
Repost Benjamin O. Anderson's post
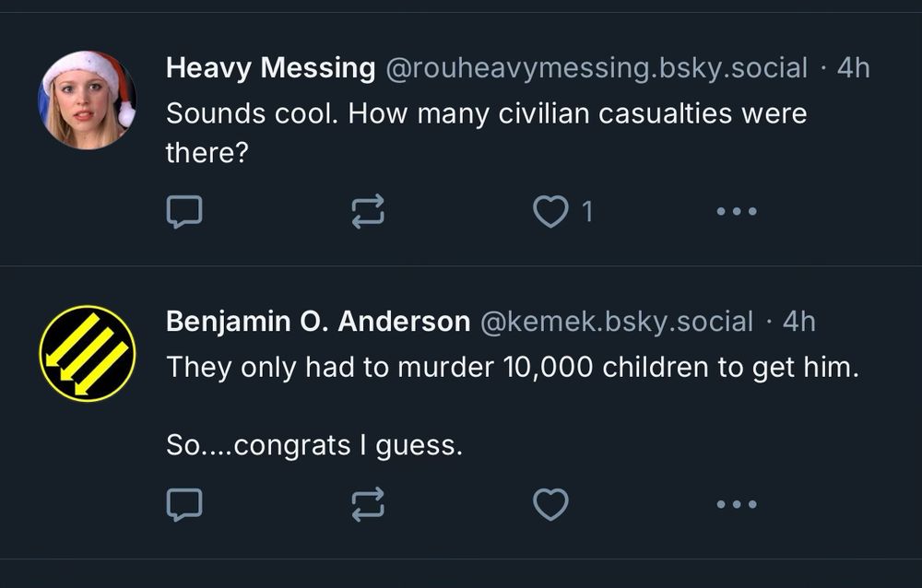tap(368, 504)
